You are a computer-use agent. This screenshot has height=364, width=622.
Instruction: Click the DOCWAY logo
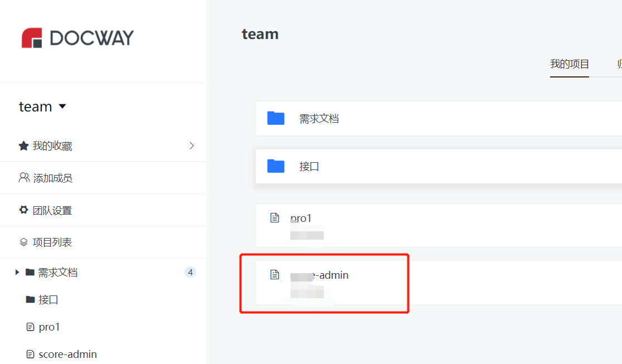coord(77,38)
